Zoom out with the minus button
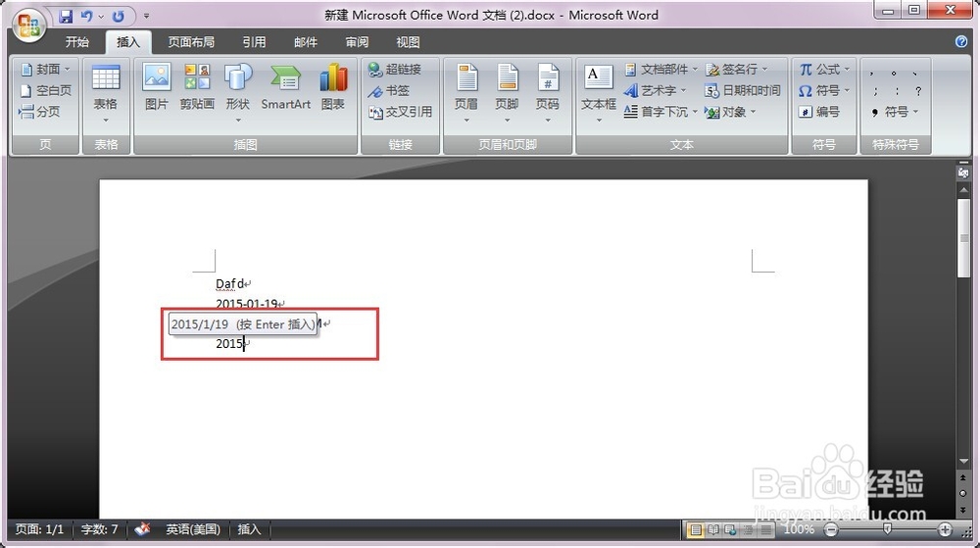The image size is (980, 548). 831,530
